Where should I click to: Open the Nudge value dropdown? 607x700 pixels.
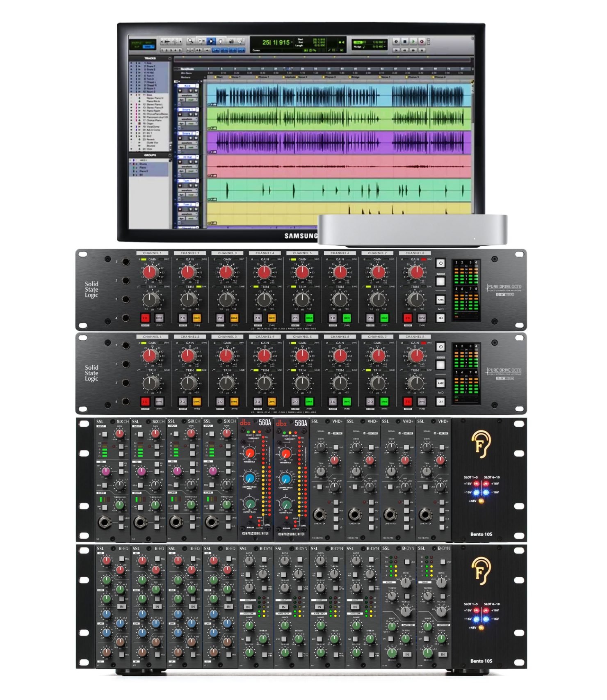point(386,47)
